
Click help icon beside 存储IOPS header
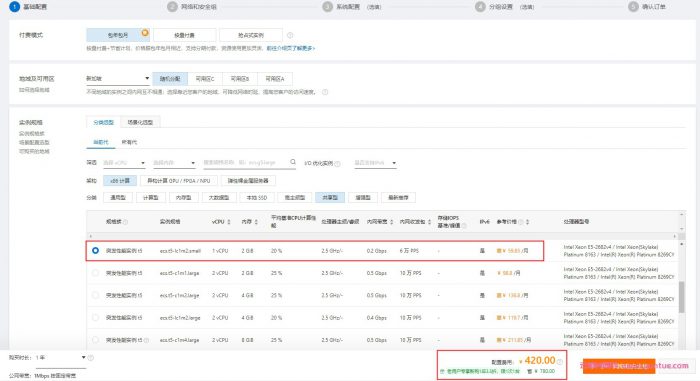(464, 226)
